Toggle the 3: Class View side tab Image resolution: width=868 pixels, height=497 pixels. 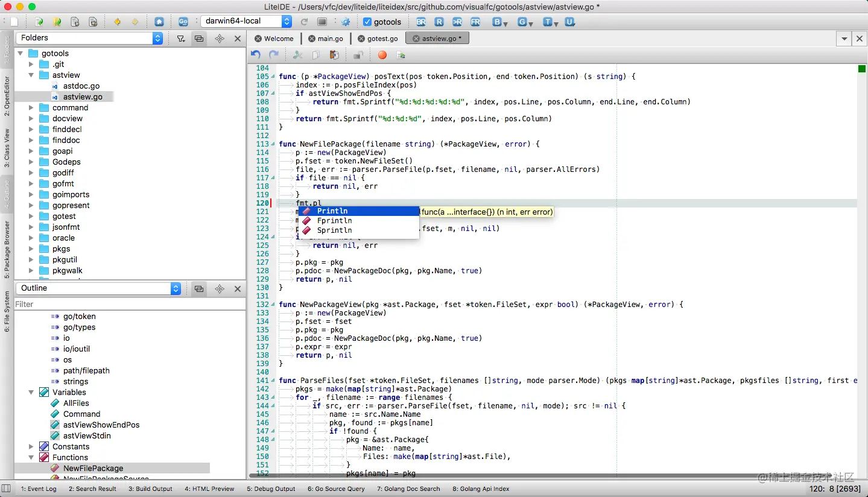[7, 148]
